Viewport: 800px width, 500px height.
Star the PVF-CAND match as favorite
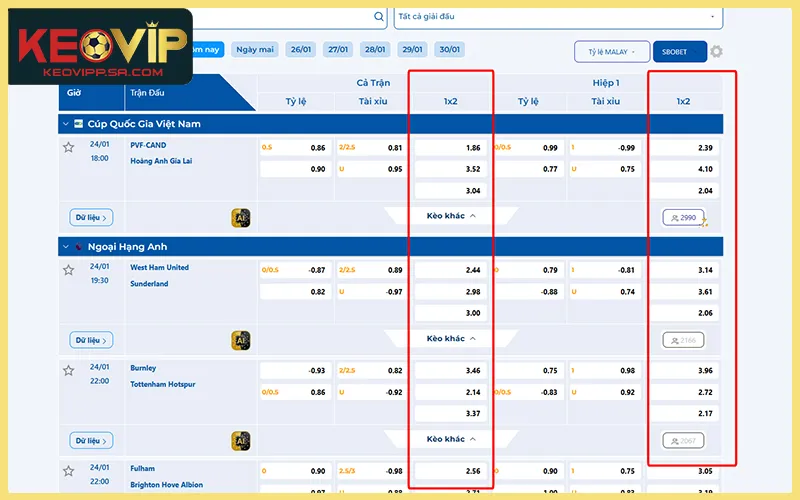68,147
